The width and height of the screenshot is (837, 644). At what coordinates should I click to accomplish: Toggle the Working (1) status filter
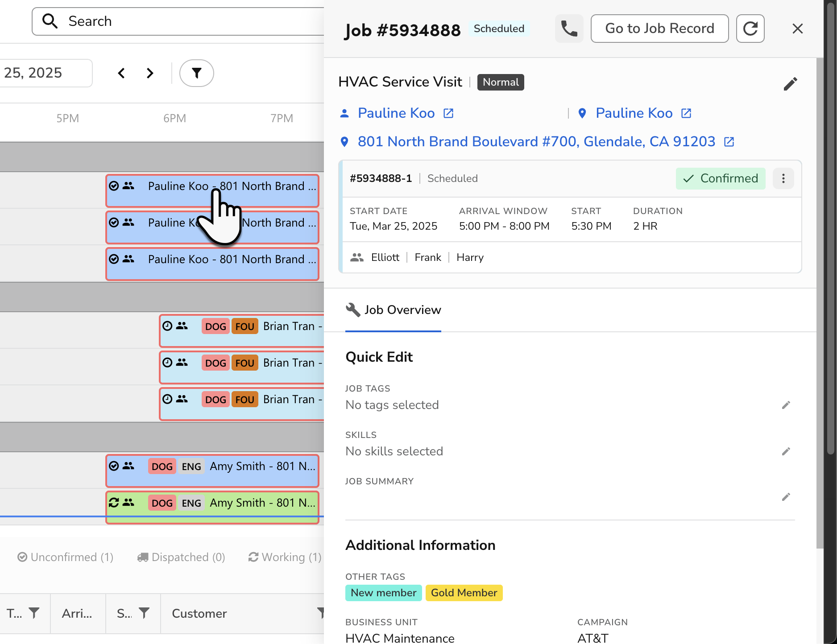pyautogui.click(x=284, y=557)
